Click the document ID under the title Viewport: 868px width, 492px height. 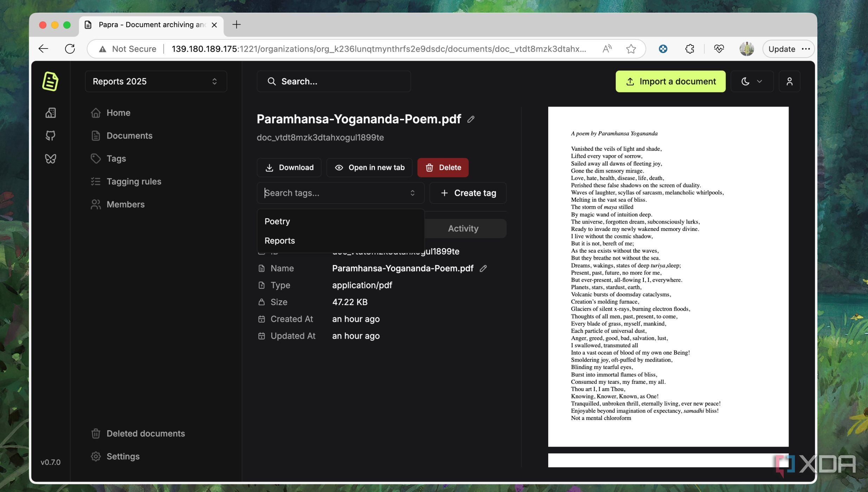[x=320, y=137]
